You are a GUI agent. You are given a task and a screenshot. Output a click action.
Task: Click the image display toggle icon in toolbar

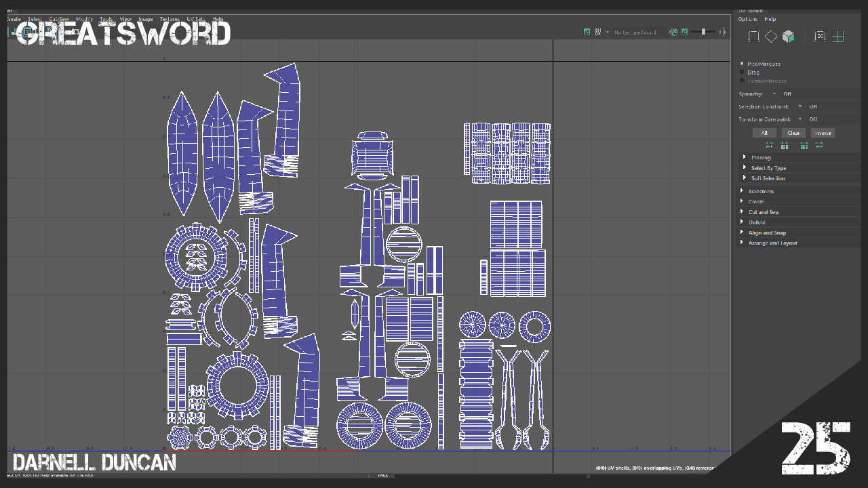tap(587, 31)
